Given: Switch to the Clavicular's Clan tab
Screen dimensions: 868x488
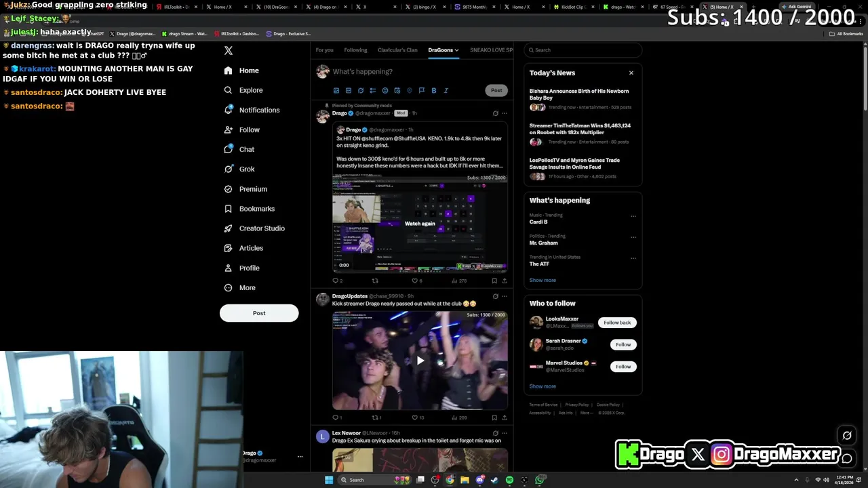Looking at the screenshot, I should (397, 50).
